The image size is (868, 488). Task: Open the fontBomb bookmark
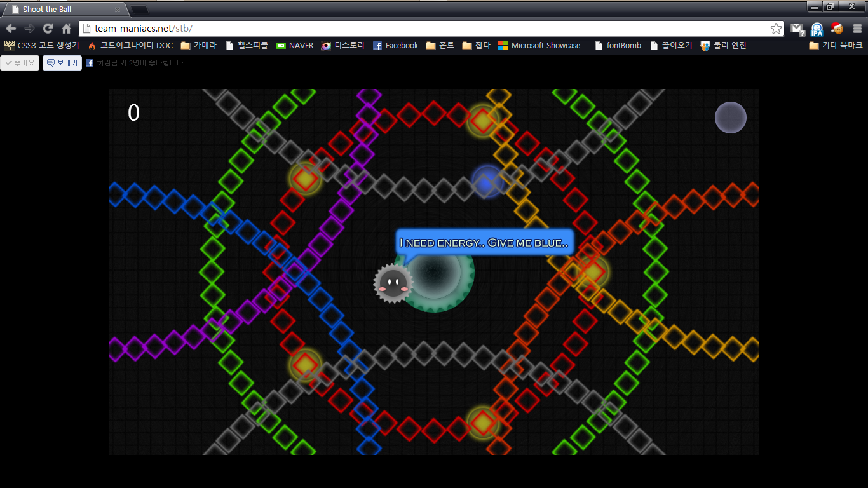(618, 45)
